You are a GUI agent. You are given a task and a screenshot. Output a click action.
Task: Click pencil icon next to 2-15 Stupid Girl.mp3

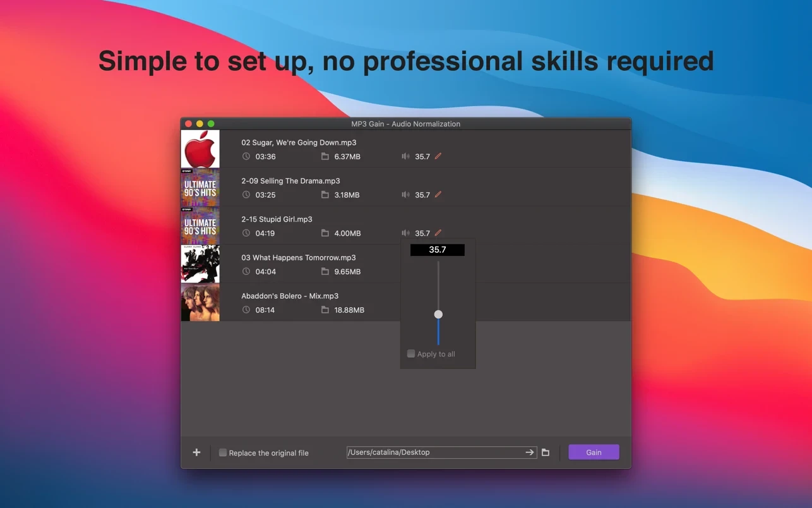(438, 233)
